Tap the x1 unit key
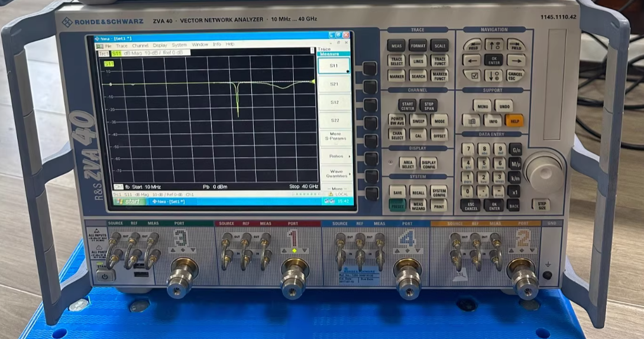 pyautogui.click(x=514, y=192)
